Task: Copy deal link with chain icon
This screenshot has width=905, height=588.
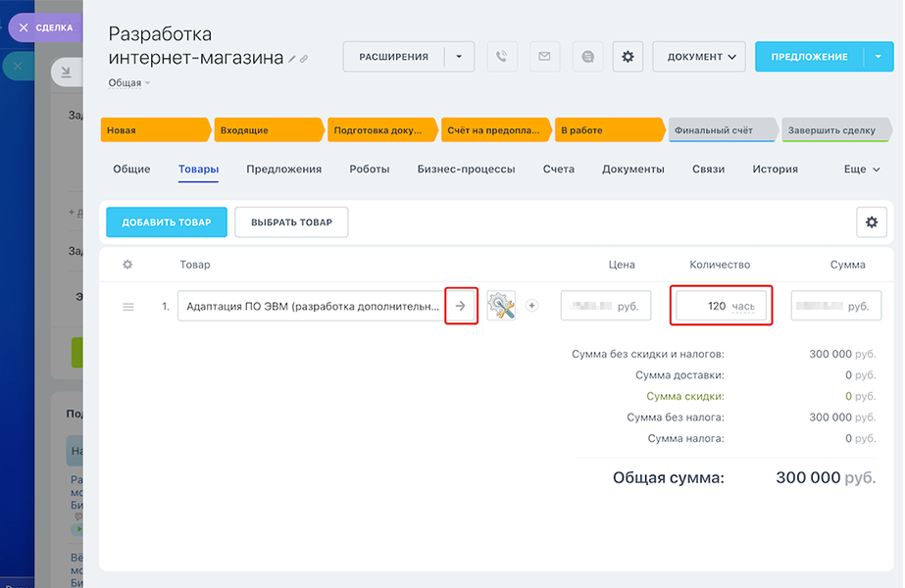Action: [304, 60]
